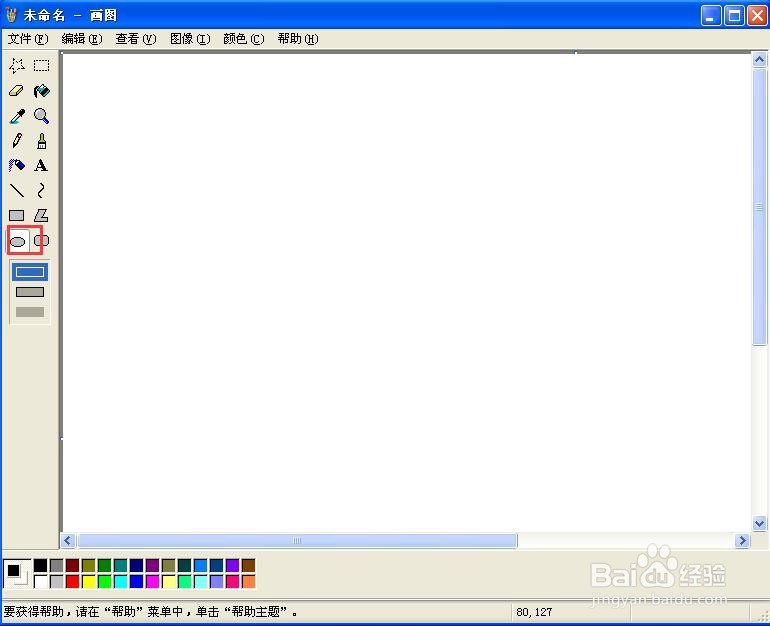The height and width of the screenshot is (626, 770).
Task: Click the horizontal scrollbar left arrow
Action: point(68,541)
